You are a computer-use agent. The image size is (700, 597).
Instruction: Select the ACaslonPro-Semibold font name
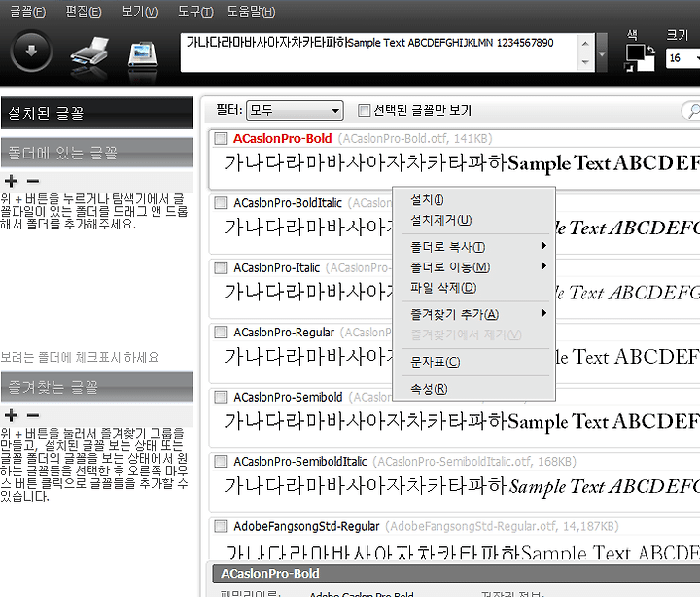[x=288, y=397]
